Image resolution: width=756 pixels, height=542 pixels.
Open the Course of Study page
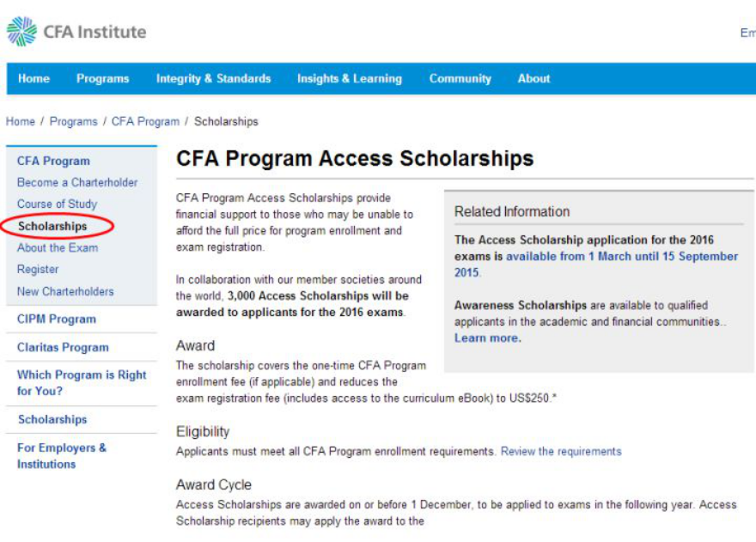tap(57, 204)
